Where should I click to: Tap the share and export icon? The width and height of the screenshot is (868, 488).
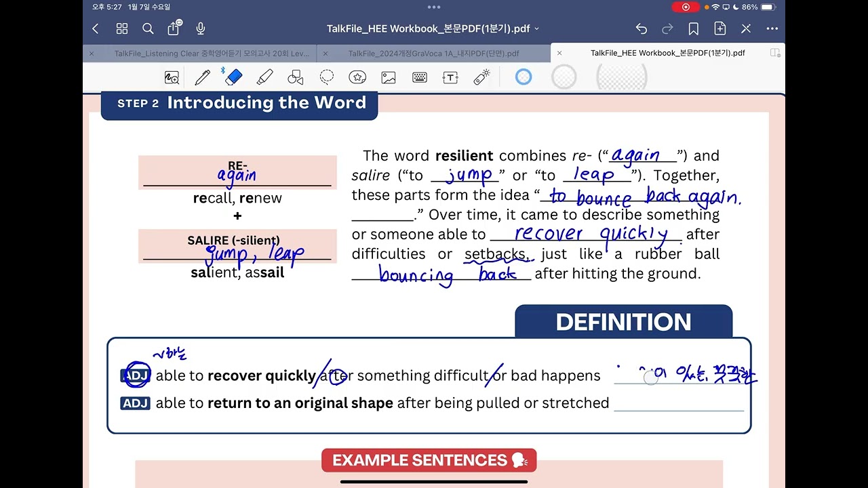coord(174,28)
